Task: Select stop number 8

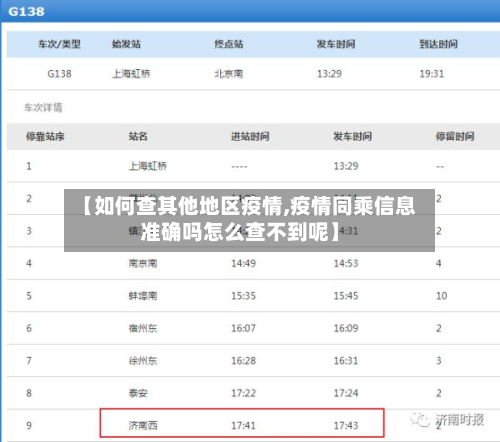Action: tap(29, 393)
